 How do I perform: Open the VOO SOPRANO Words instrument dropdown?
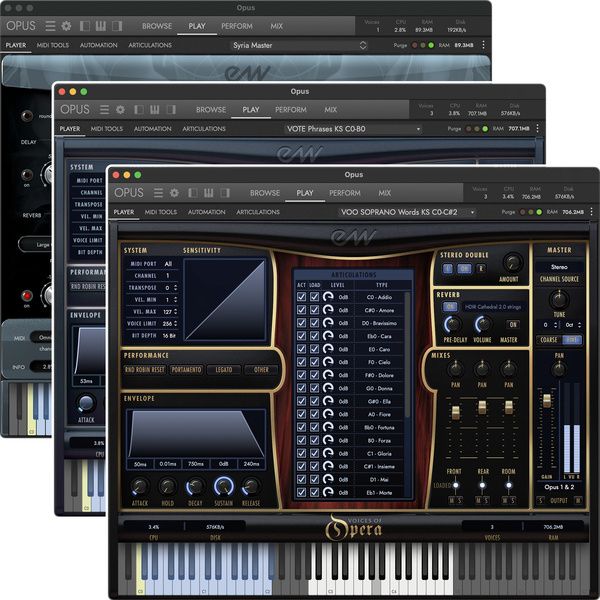[407, 212]
